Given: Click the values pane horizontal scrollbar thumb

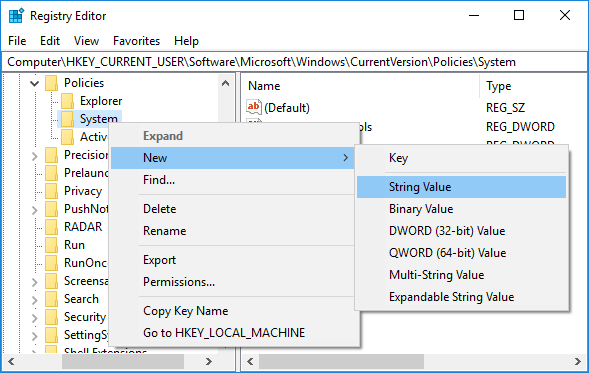Looking at the screenshot, I should pos(341,362).
